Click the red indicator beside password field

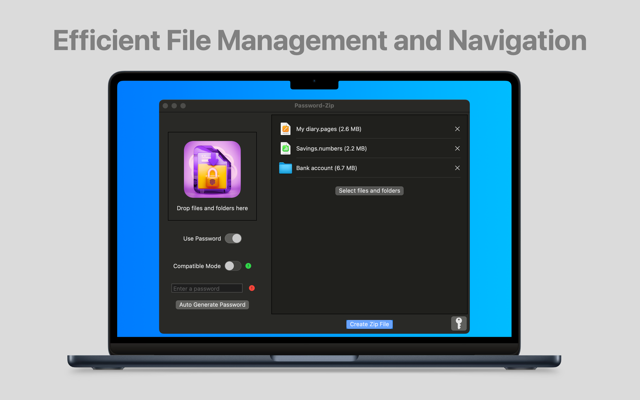tap(252, 288)
